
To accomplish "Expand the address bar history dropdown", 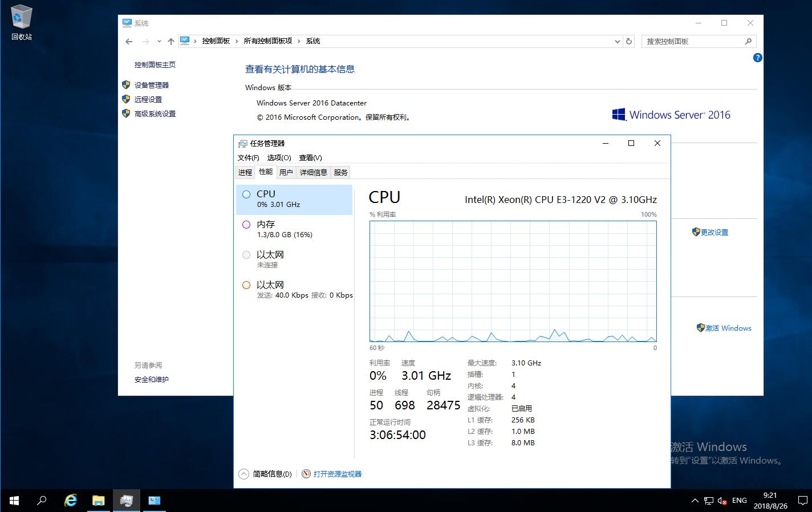I will pos(617,41).
